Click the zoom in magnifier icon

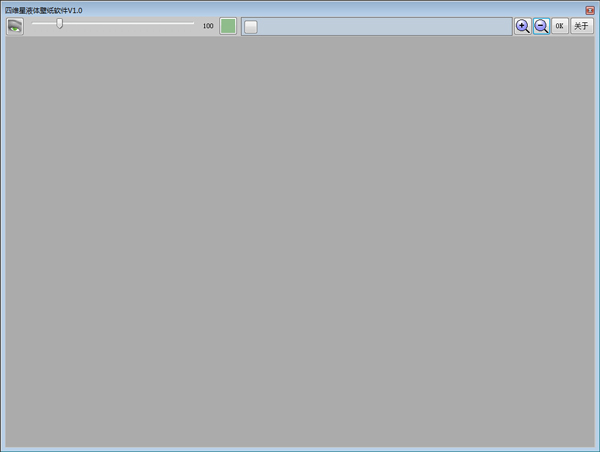pos(522,26)
